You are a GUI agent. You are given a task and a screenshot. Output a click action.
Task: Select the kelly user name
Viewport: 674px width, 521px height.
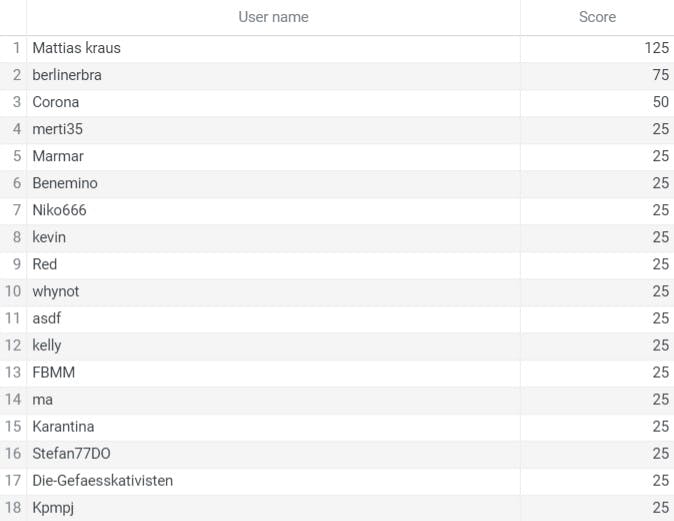pos(47,346)
